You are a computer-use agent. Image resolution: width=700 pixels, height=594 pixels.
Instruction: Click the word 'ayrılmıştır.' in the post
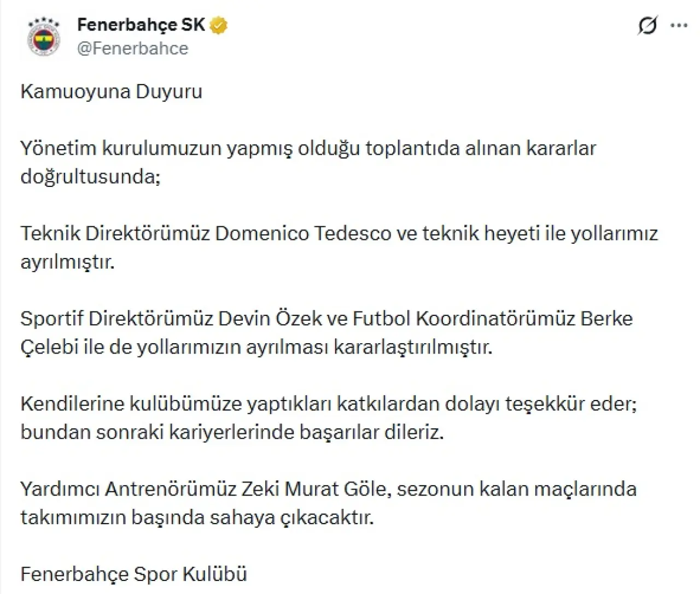coord(68,262)
